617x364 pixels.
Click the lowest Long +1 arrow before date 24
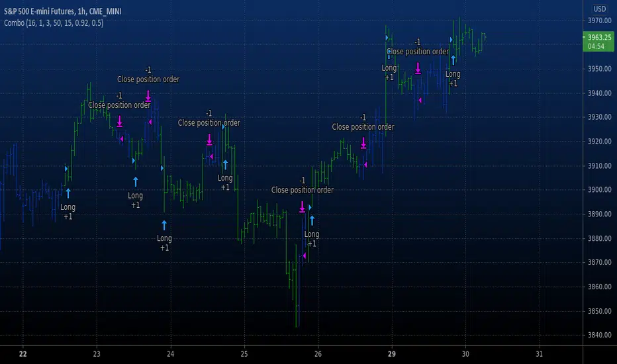point(164,225)
